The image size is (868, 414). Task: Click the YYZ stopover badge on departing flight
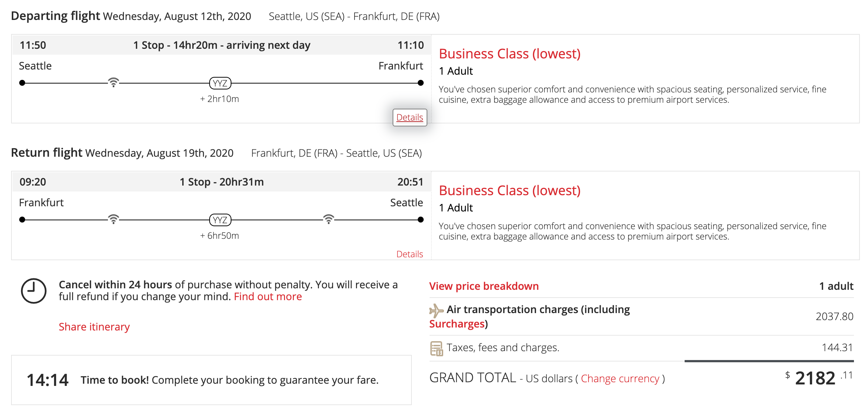pyautogui.click(x=220, y=83)
